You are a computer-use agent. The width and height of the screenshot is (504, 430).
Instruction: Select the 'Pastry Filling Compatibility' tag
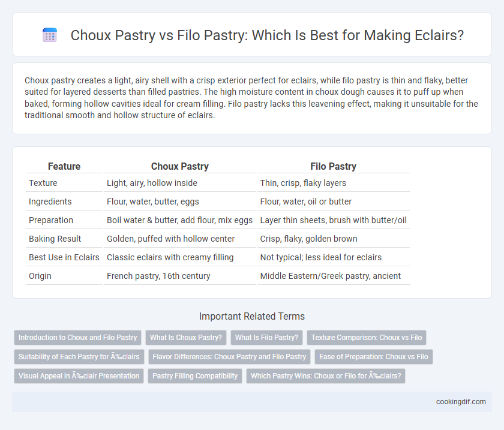195,376
